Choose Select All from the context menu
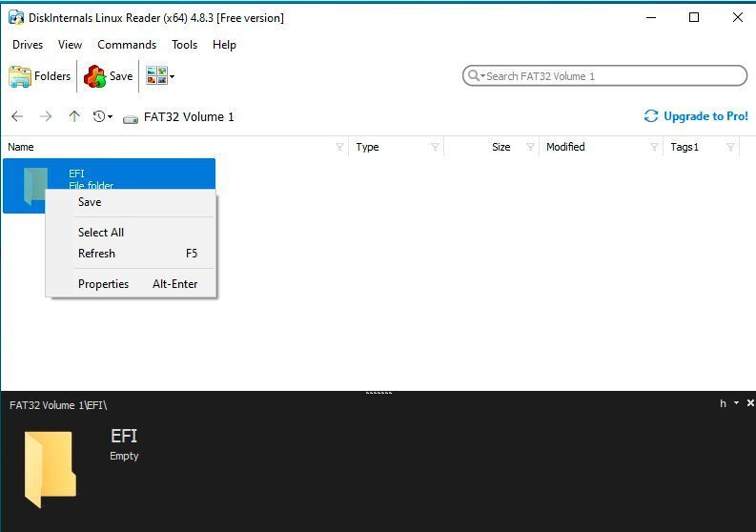Viewport: 756px width, 532px height. [x=131, y=233]
